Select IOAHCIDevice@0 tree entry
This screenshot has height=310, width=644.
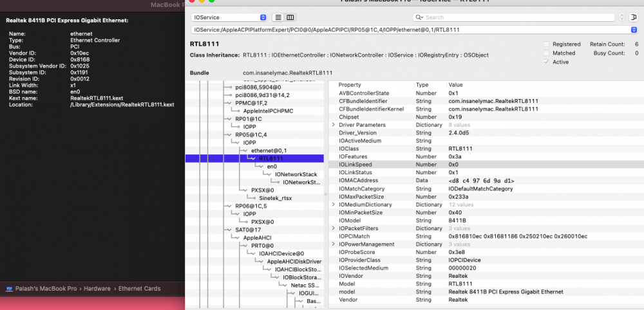[282, 254]
